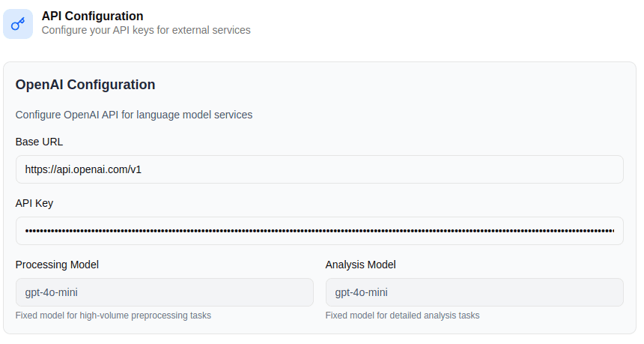
Task: Click the detailed analysis tasks helper text
Action: click(x=402, y=316)
